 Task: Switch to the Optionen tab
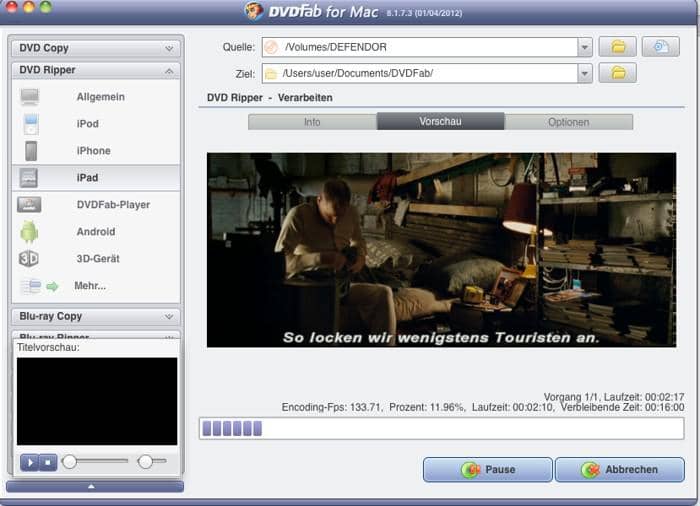(x=569, y=122)
